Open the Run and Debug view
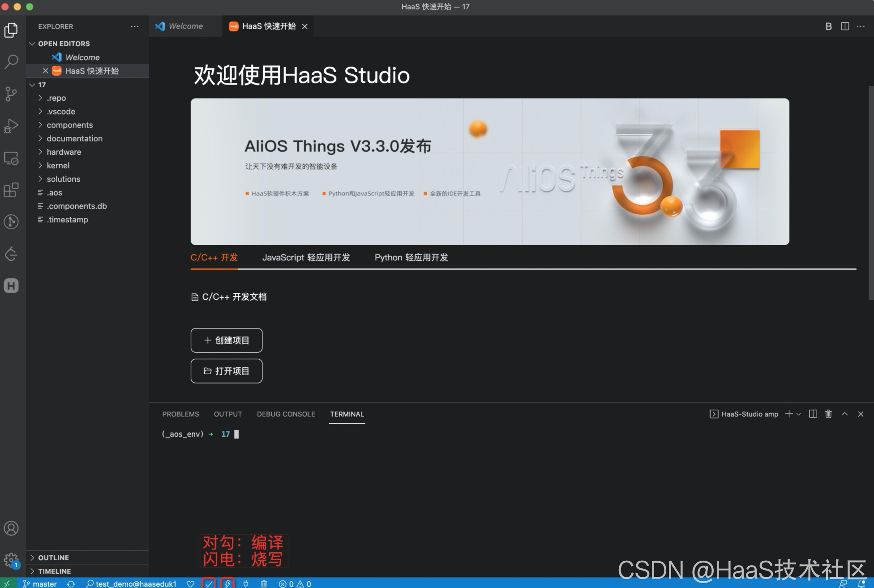 pyautogui.click(x=11, y=126)
